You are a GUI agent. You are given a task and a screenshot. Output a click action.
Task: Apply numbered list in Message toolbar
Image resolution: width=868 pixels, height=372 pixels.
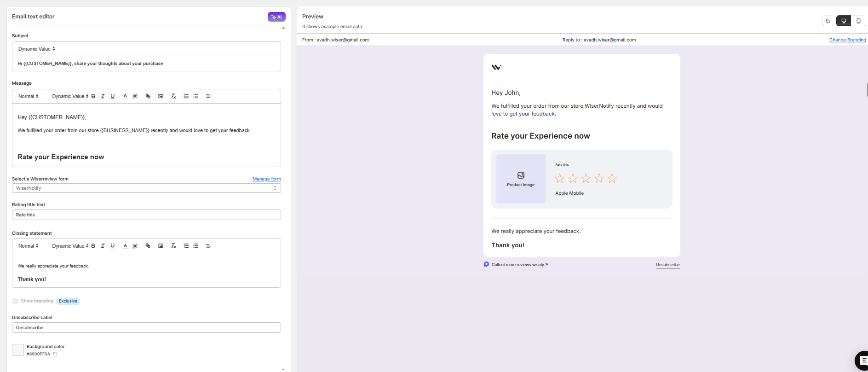click(x=186, y=96)
